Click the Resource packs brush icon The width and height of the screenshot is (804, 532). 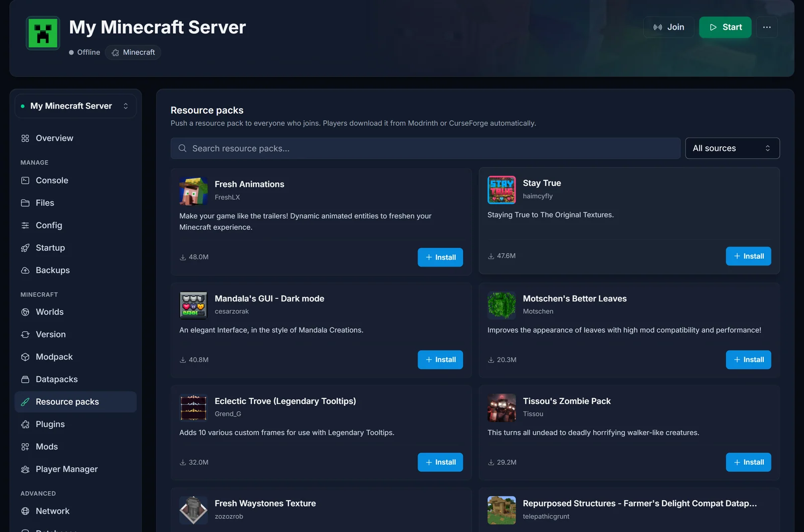click(x=25, y=402)
